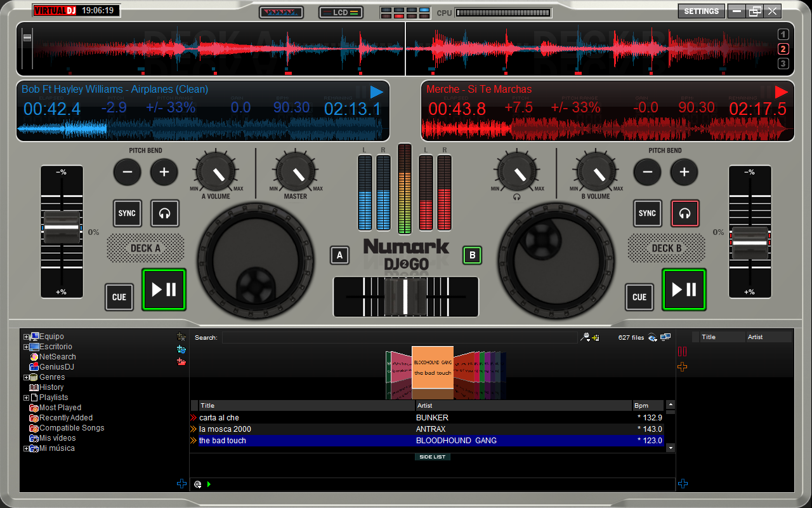This screenshot has width=812, height=508.
Task: Click the crossfader handle
Action: pos(405,297)
